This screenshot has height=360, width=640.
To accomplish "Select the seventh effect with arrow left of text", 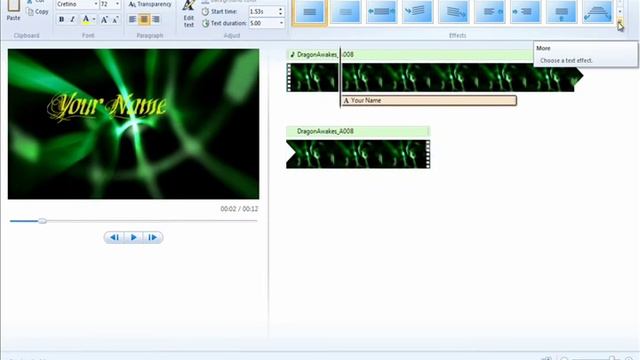I will coord(525,12).
